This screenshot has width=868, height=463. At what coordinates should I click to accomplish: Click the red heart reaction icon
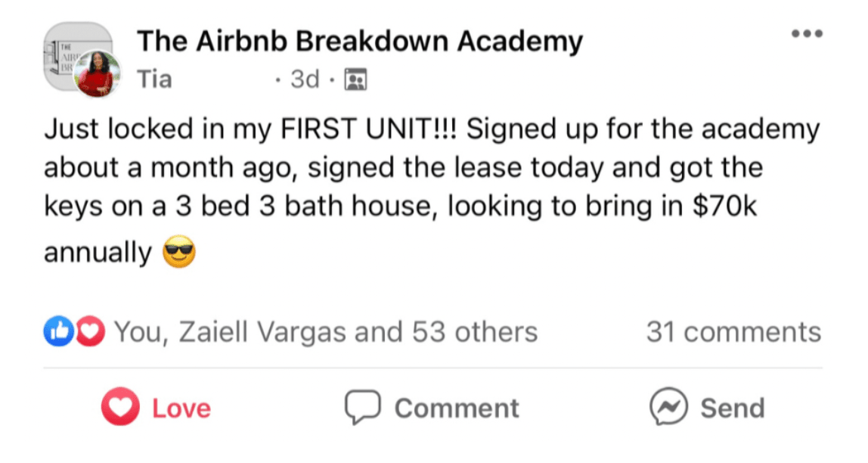point(90,331)
